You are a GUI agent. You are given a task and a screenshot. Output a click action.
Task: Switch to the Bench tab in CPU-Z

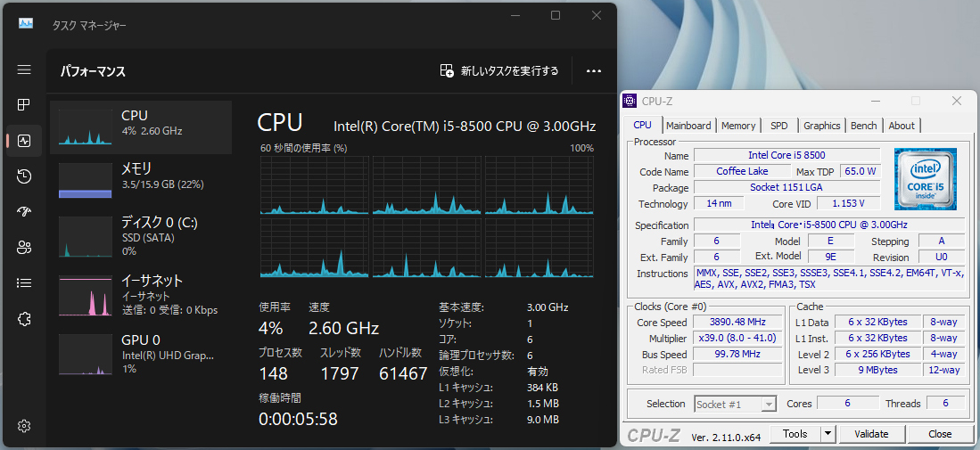pyautogui.click(x=864, y=126)
